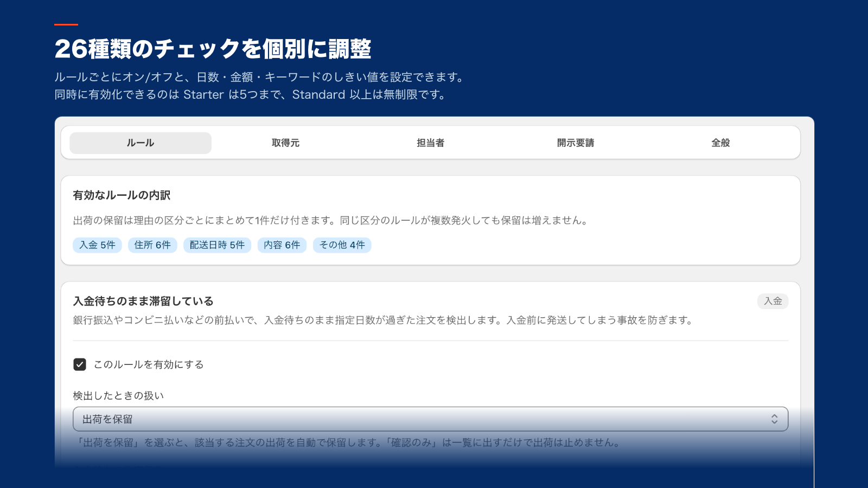This screenshot has width=868, height=488.
Task: Click the 入金 5件 badge
Action: pos(98,245)
